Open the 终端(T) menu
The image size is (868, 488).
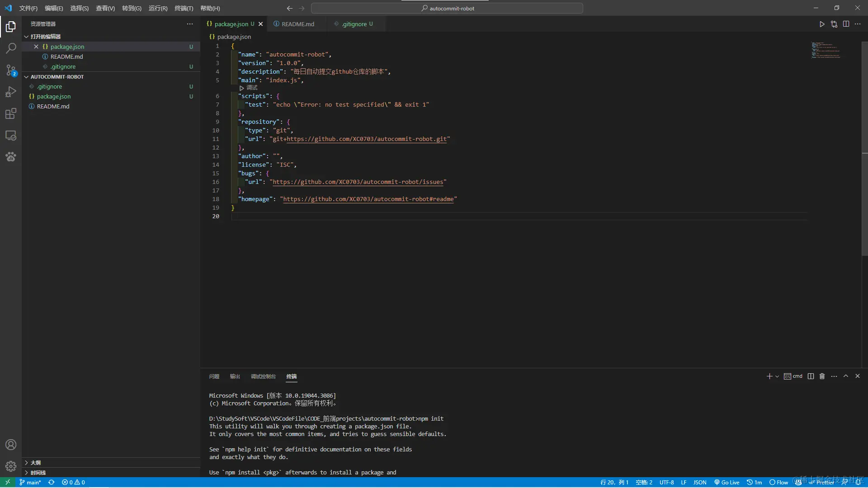coord(184,8)
